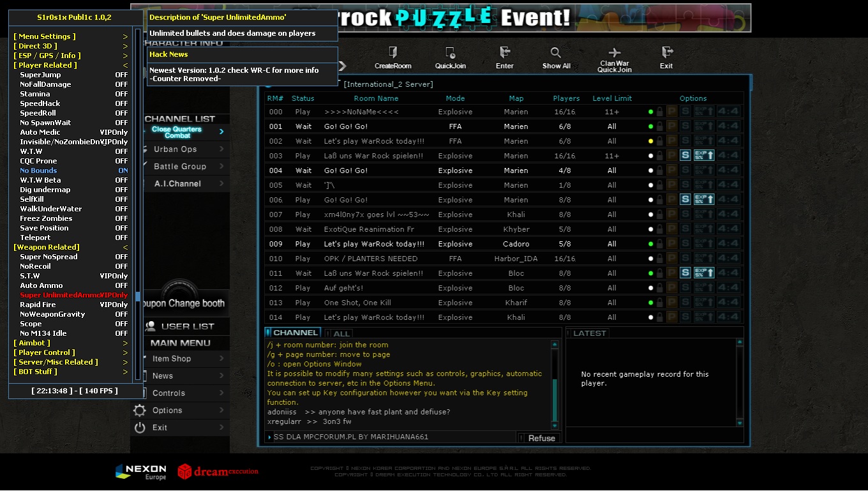The height and width of the screenshot is (491, 868).
Task: Click the EXP 5% icon in room 006 row
Action: coord(704,199)
